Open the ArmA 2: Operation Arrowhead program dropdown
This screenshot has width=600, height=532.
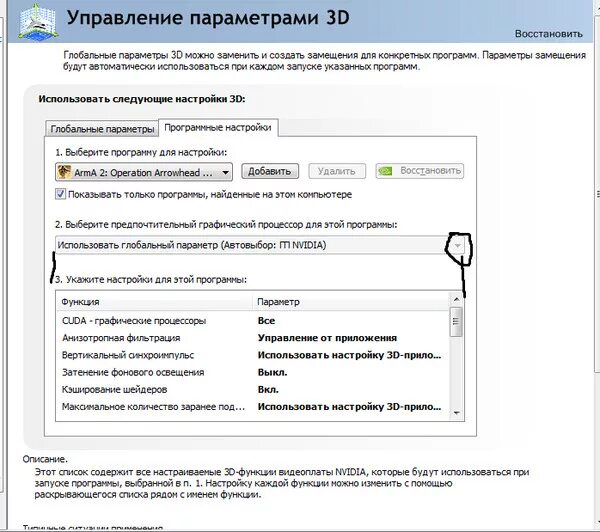coord(144,172)
